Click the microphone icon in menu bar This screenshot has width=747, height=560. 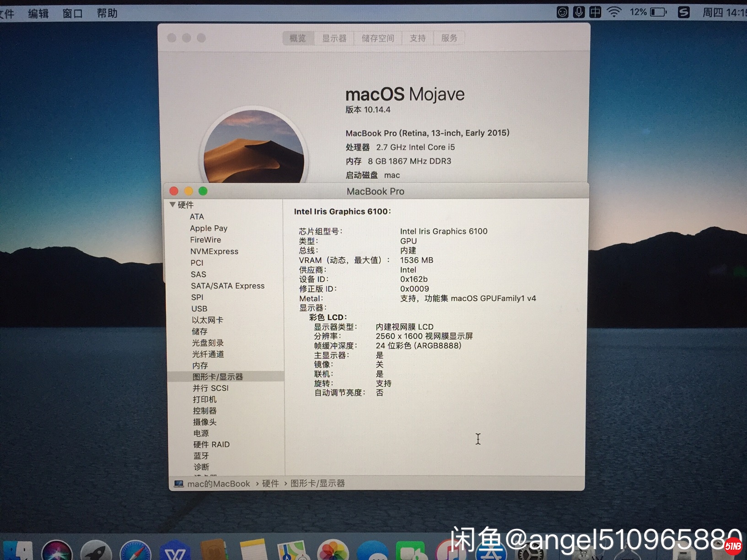click(579, 12)
